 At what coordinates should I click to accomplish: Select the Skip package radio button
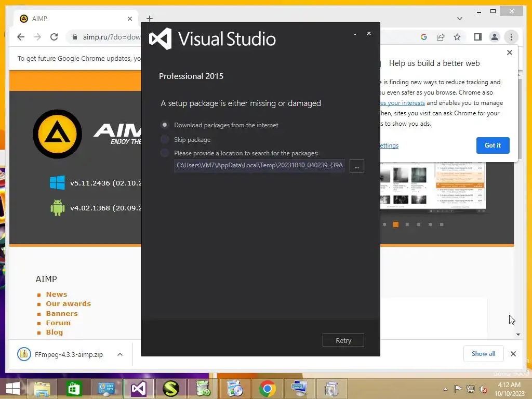(165, 139)
